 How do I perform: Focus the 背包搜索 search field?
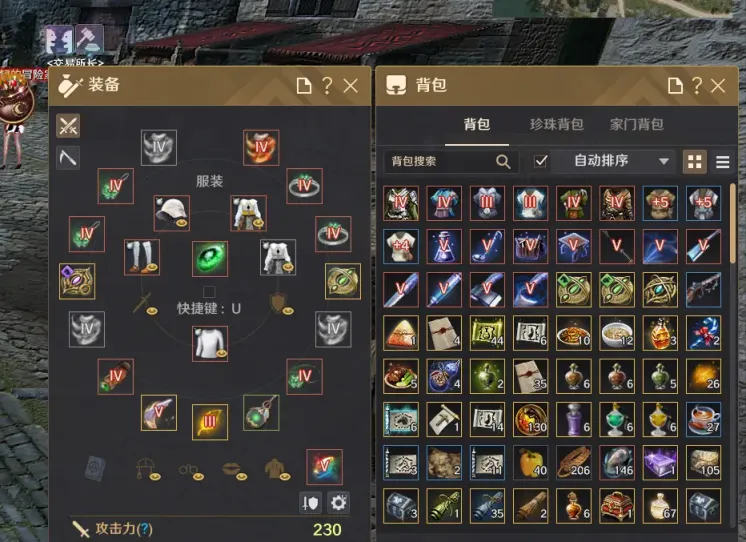point(450,161)
